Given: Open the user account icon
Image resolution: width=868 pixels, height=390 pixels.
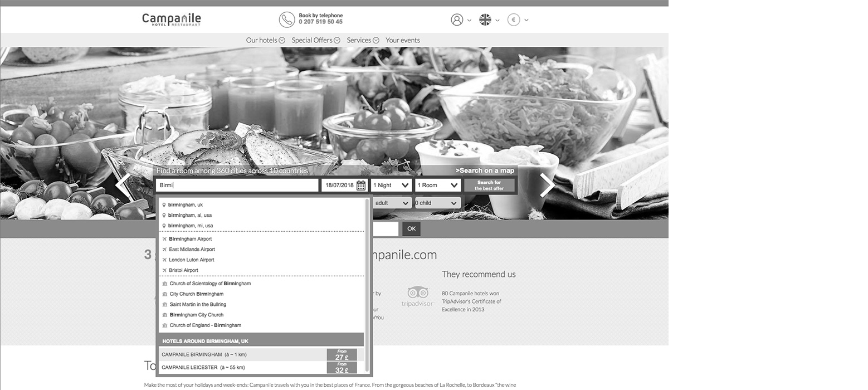Looking at the screenshot, I should click(457, 19).
